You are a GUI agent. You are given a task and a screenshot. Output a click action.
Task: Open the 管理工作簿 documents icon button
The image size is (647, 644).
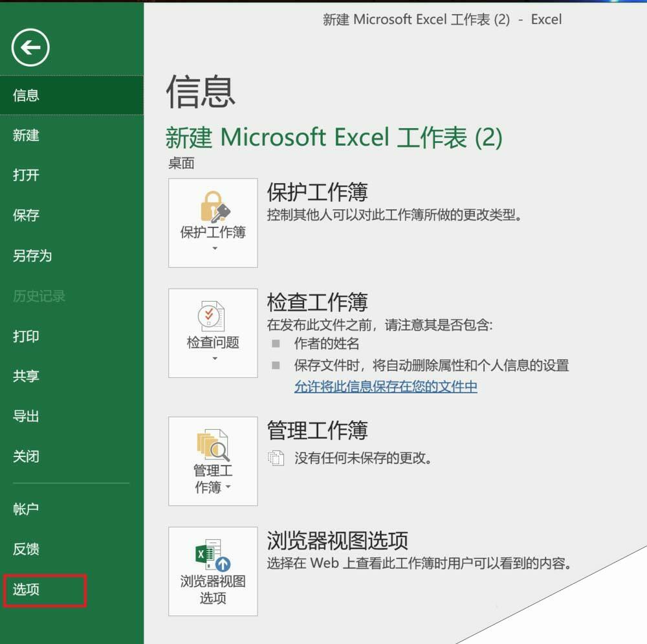click(213, 461)
